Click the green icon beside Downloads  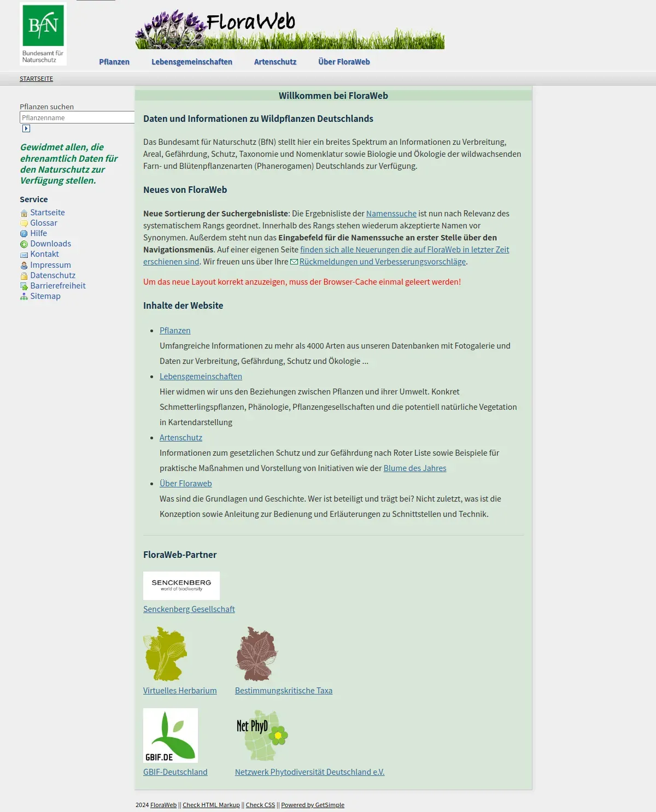coord(24,244)
